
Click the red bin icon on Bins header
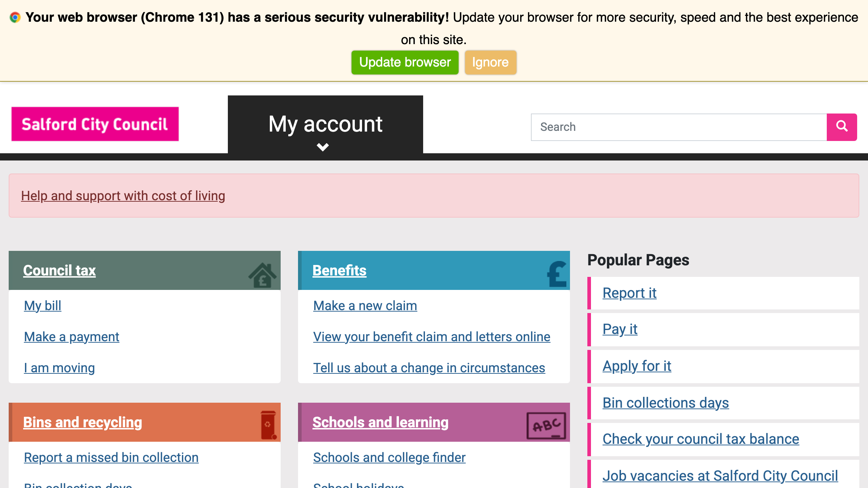point(268,425)
